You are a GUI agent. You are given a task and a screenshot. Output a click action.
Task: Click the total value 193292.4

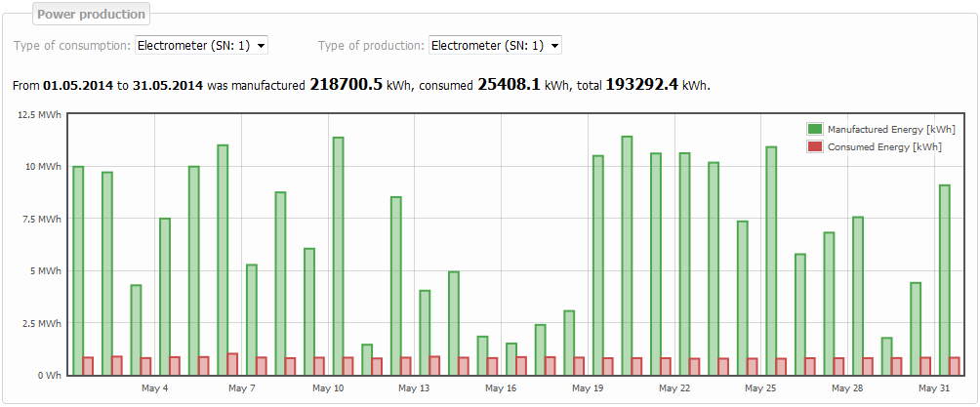[x=641, y=85]
